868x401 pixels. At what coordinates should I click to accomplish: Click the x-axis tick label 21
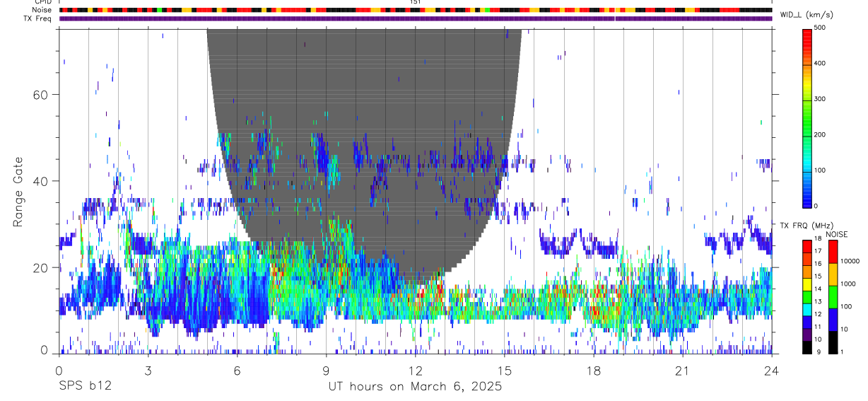click(683, 371)
